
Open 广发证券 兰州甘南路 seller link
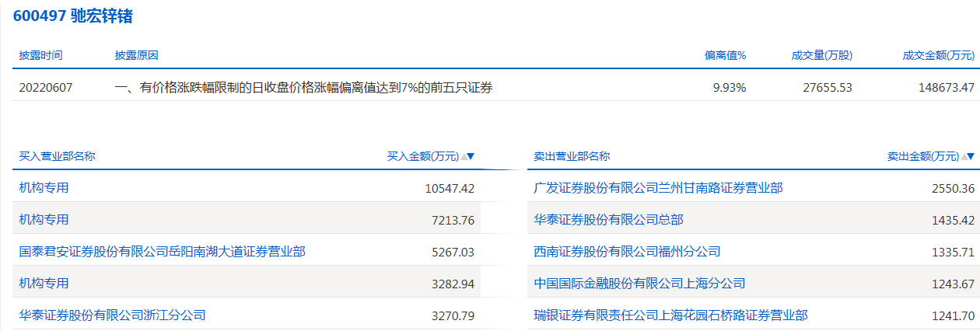pos(658,187)
